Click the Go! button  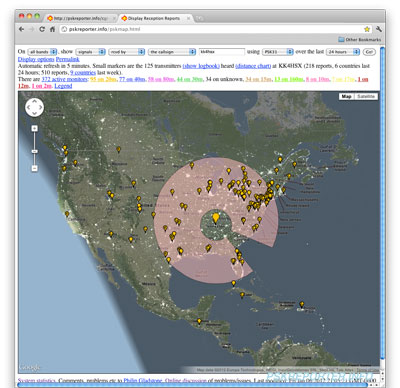[369, 52]
